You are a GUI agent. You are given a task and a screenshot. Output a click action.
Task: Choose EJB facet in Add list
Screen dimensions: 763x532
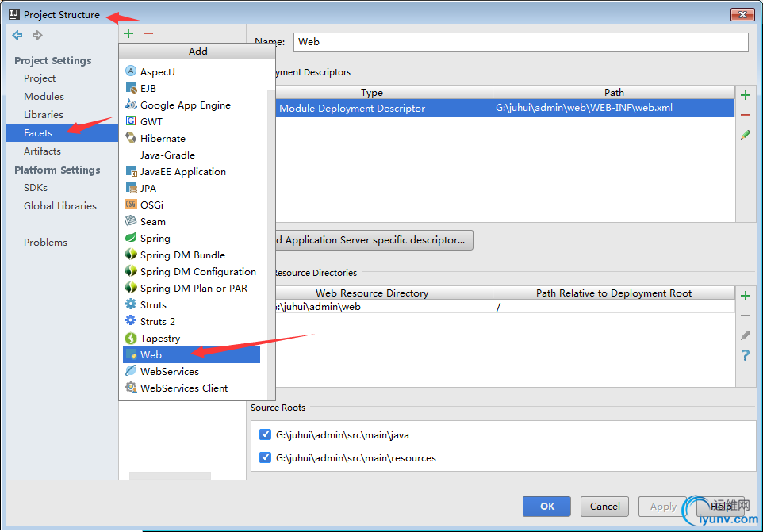tap(191, 88)
